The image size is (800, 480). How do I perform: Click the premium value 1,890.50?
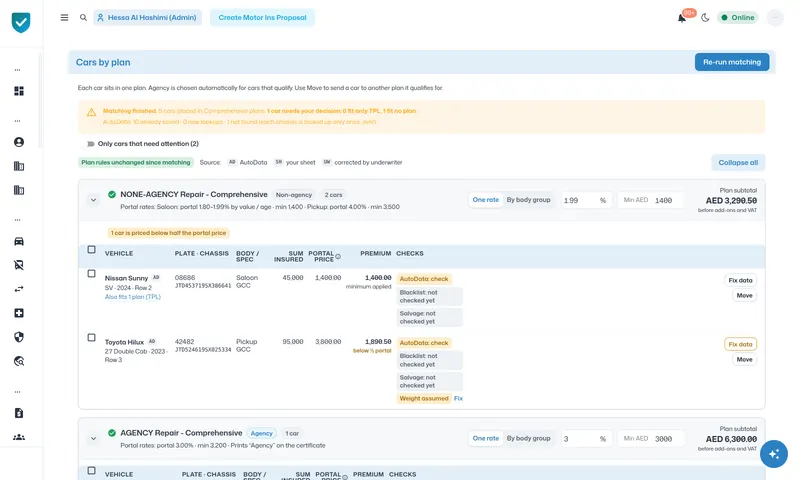[x=378, y=342]
